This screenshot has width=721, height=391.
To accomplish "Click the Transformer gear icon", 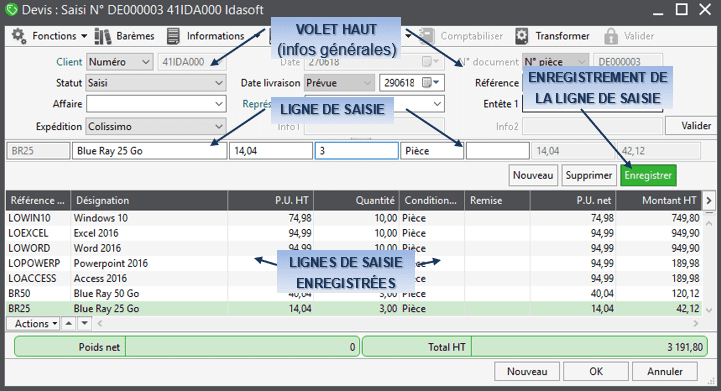I will 521,36.
